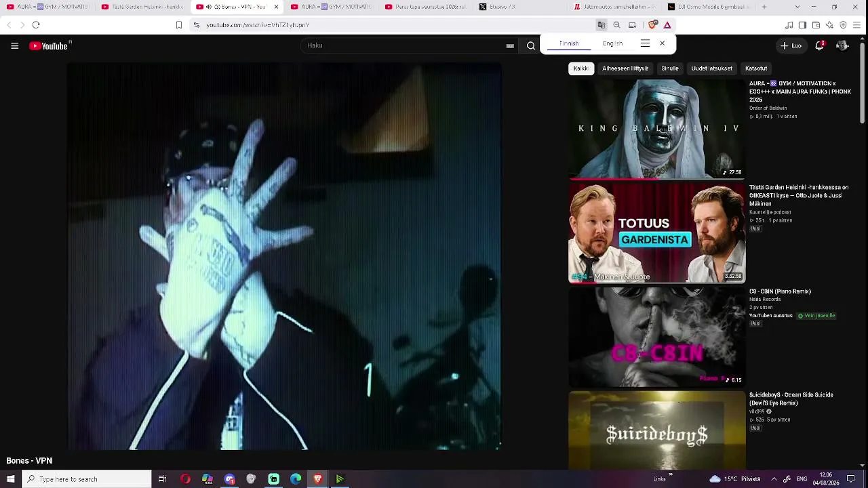Open Opera from the taskbar
The width and height of the screenshot is (868, 488).
pos(185,479)
